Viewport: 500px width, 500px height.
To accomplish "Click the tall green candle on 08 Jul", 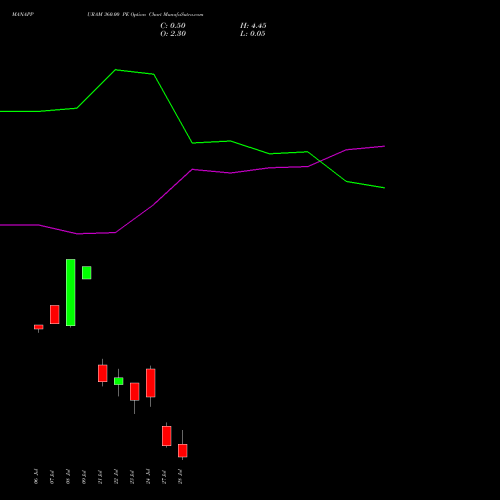I will coord(71,292).
